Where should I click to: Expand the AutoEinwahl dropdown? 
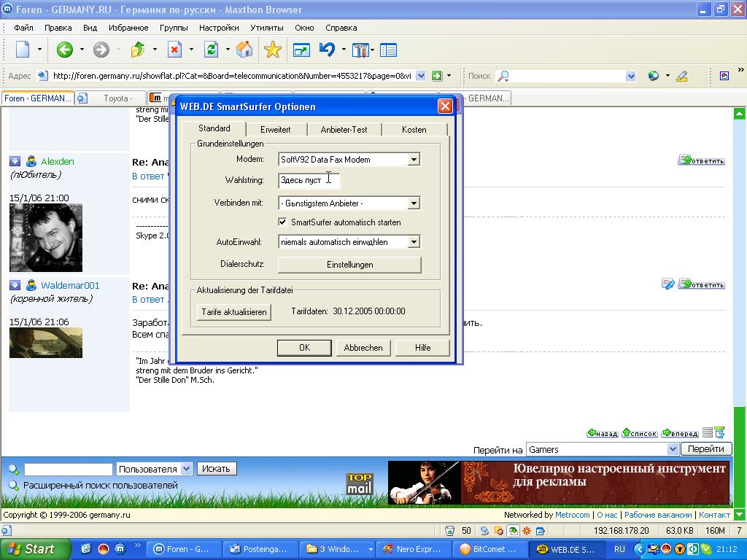point(414,242)
